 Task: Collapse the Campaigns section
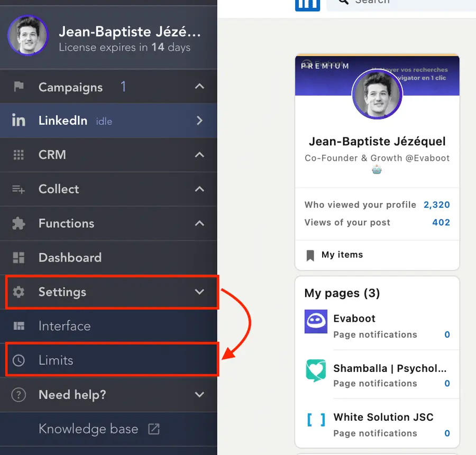199,87
